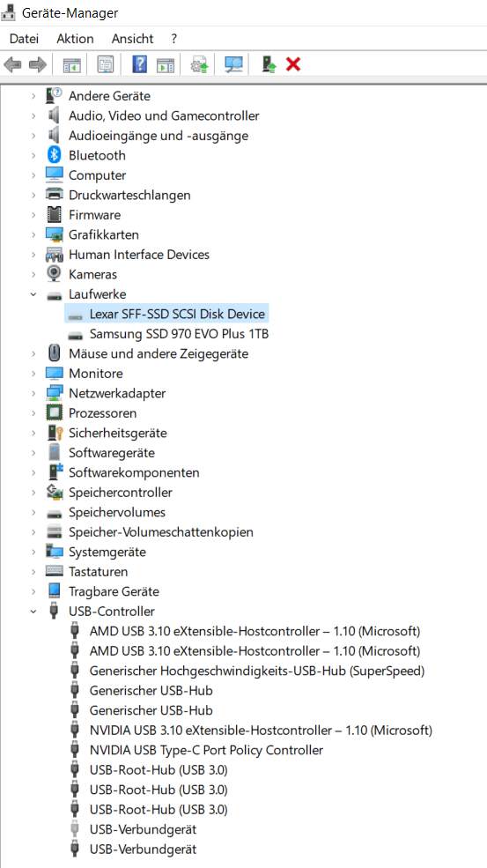Click the Speichercontroller icon
The height and width of the screenshot is (868, 487).
point(55,492)
